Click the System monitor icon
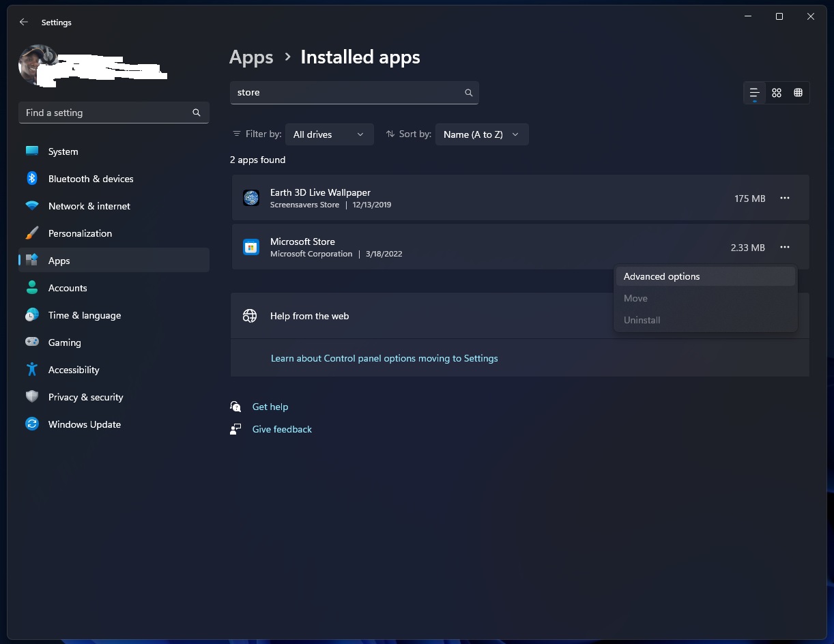Image resolution: width=834 pixels, height=644 pixels. 32,151
